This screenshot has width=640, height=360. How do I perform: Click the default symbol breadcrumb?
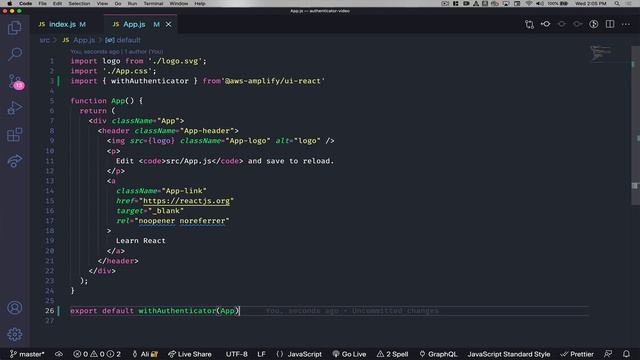(123, 40)
